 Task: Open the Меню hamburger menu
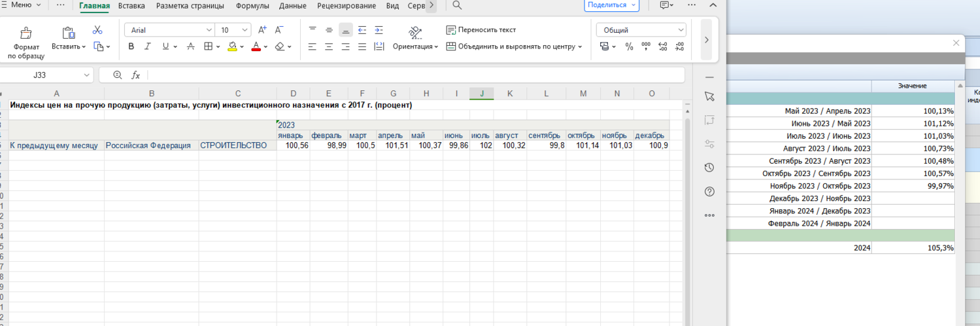(x=22, y=5)
